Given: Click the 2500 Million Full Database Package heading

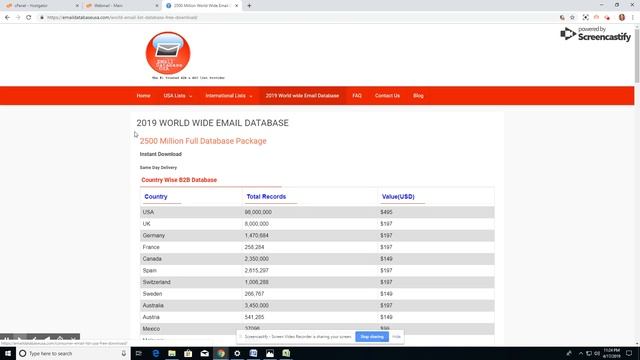Looking at the screenshot, I should point(203,141).
